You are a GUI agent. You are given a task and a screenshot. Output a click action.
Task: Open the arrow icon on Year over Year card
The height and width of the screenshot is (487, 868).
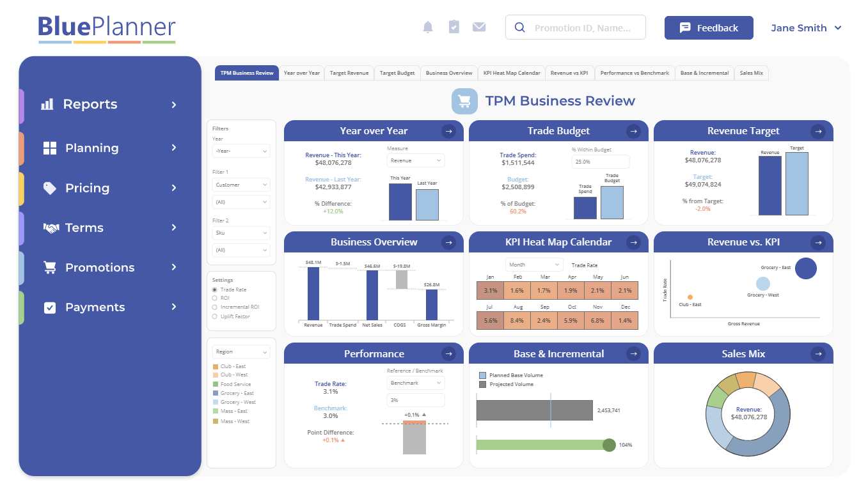click(448, 130)
